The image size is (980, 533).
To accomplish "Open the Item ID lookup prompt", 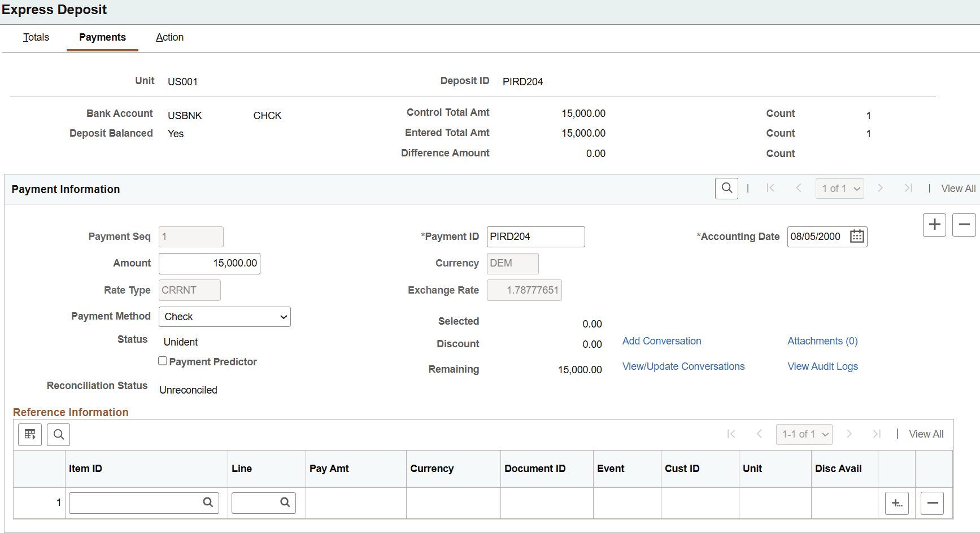I will [207, 503].
